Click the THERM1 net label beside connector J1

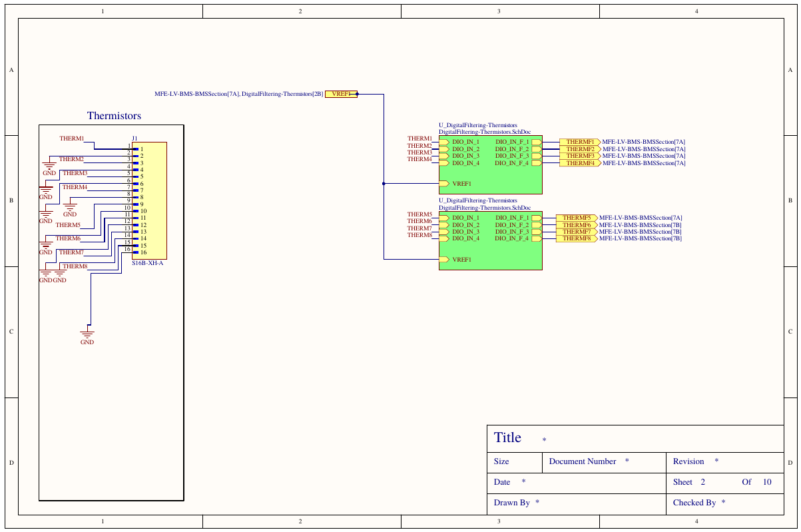(x=72, y=138)
